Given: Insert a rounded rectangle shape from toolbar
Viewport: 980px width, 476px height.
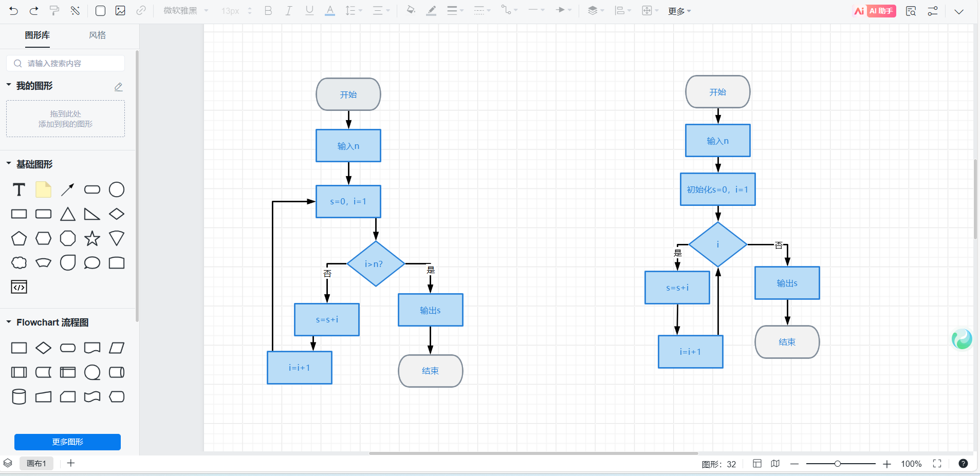Looking at the screenshot, I should pos(101,11).
